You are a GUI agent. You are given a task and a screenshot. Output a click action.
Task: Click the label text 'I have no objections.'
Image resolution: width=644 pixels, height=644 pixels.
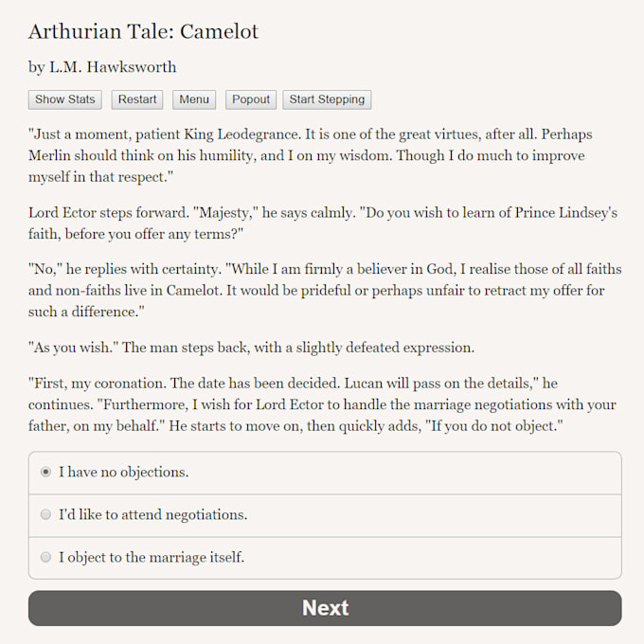pyautogui.click(x=124, y=472)
